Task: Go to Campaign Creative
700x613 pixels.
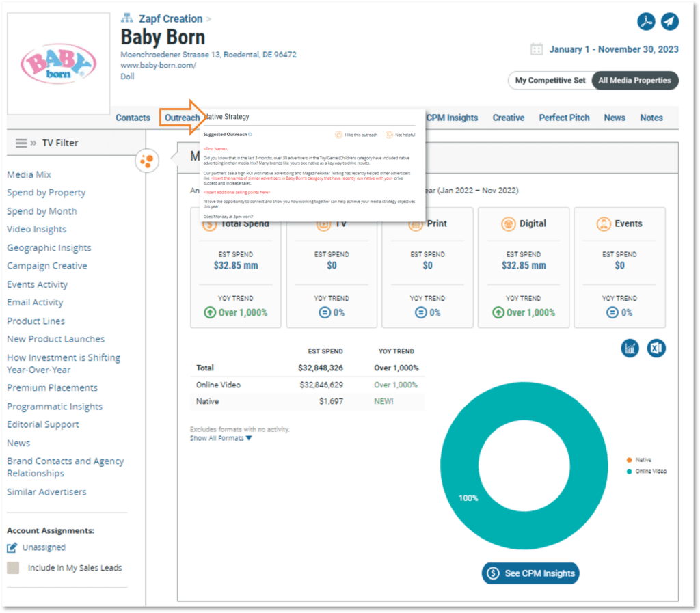Action: point(47,266)
